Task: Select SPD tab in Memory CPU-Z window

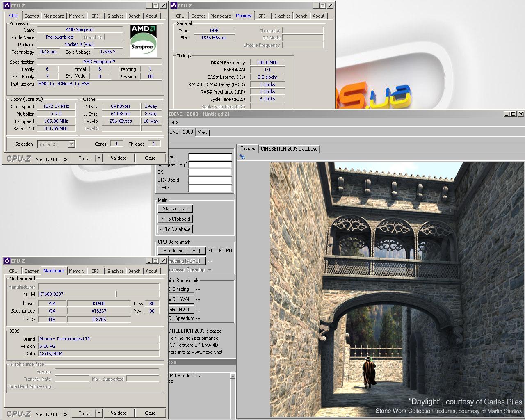Action: (262, 16)
